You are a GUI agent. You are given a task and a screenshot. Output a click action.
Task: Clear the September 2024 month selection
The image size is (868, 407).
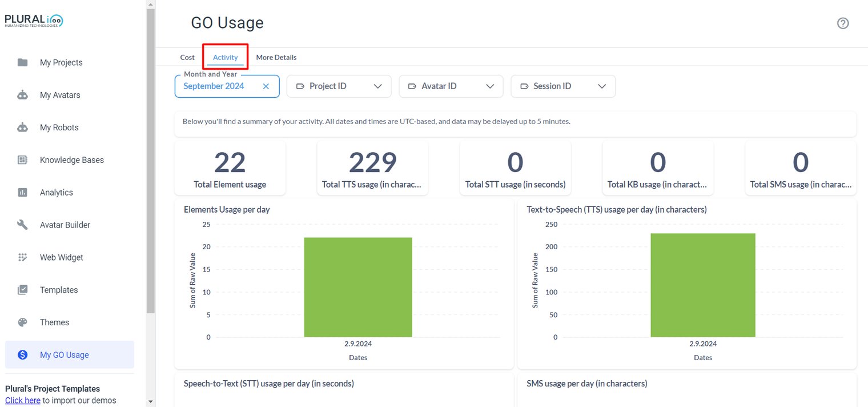pos(266,86)
